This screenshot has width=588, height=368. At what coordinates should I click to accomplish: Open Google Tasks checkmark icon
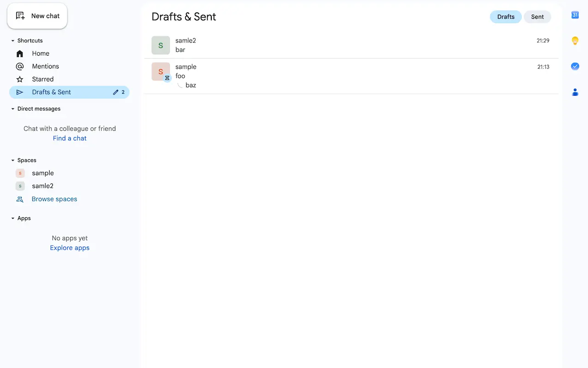[x=575, y=66]
